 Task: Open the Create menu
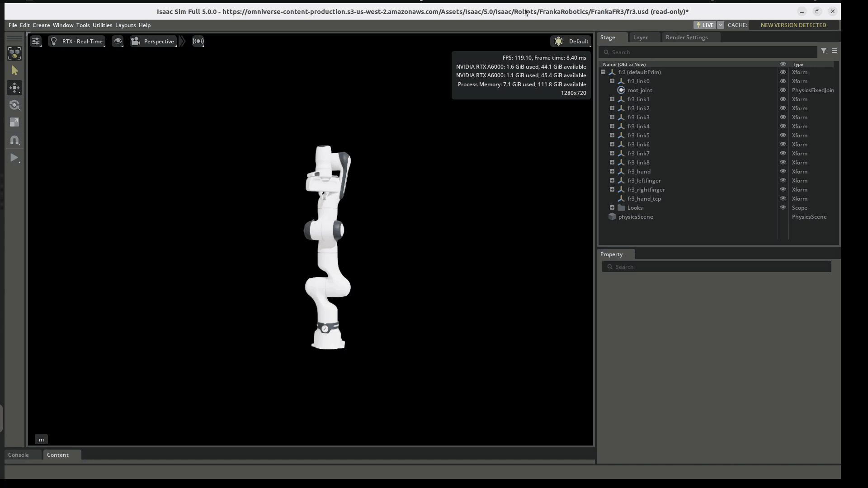(41, 25)
